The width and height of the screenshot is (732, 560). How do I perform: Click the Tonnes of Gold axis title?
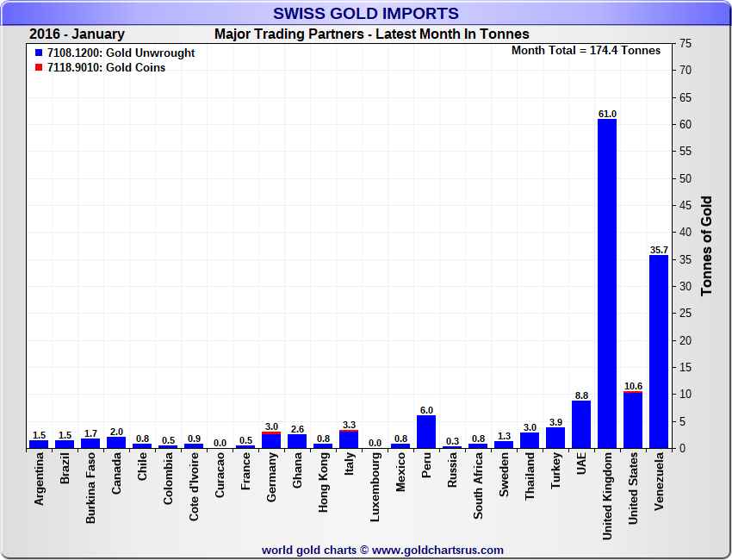tap(706, 246)
